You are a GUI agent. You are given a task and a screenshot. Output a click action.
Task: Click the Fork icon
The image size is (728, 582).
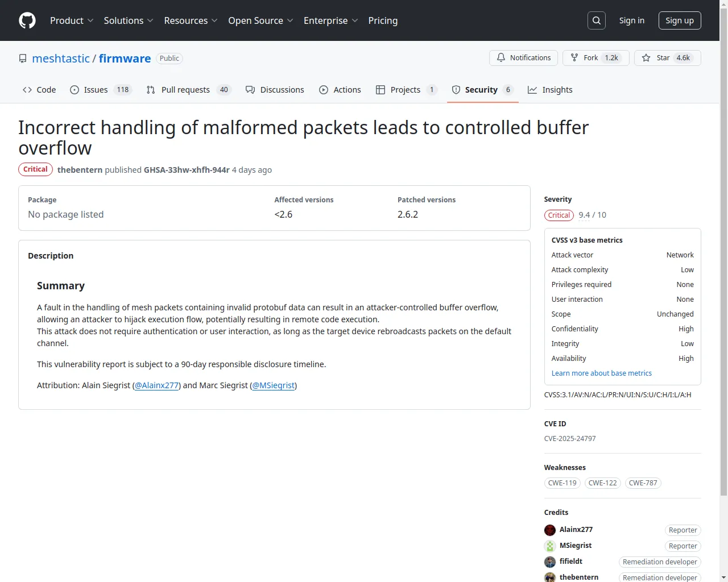[x=574, y=58]
